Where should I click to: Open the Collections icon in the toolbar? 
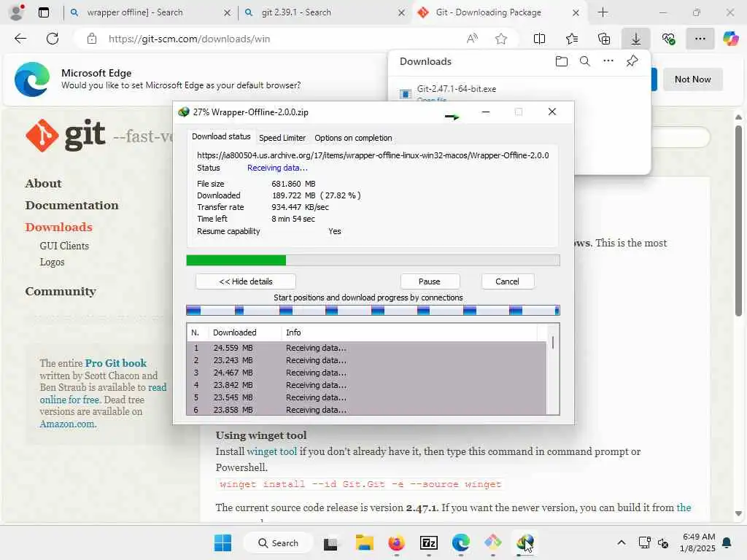pyautogui.click(x=603, y=39)
